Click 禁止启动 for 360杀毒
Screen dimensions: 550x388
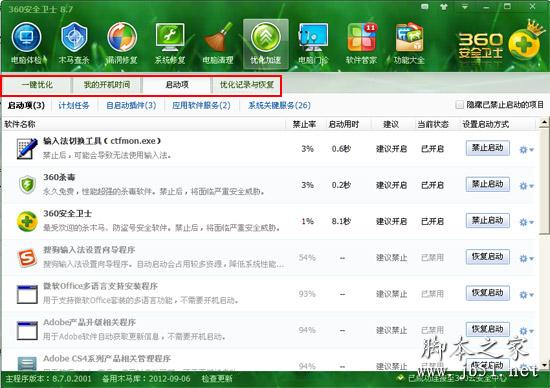pos(488,184)
